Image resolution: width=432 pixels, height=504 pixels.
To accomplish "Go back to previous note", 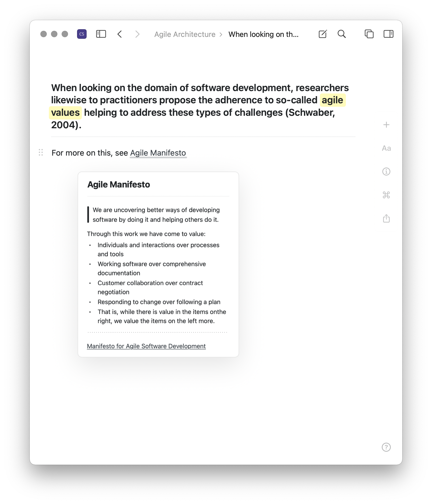I will (x=120, y=34).
